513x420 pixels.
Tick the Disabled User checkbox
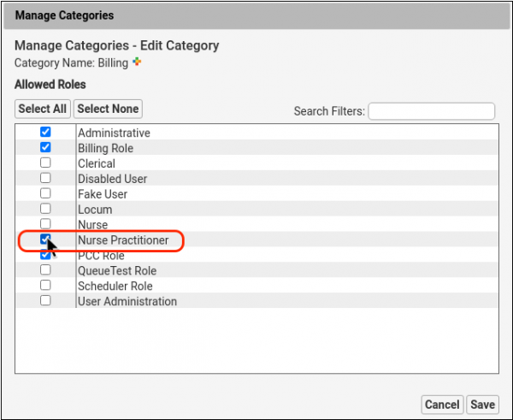(45, 178)
